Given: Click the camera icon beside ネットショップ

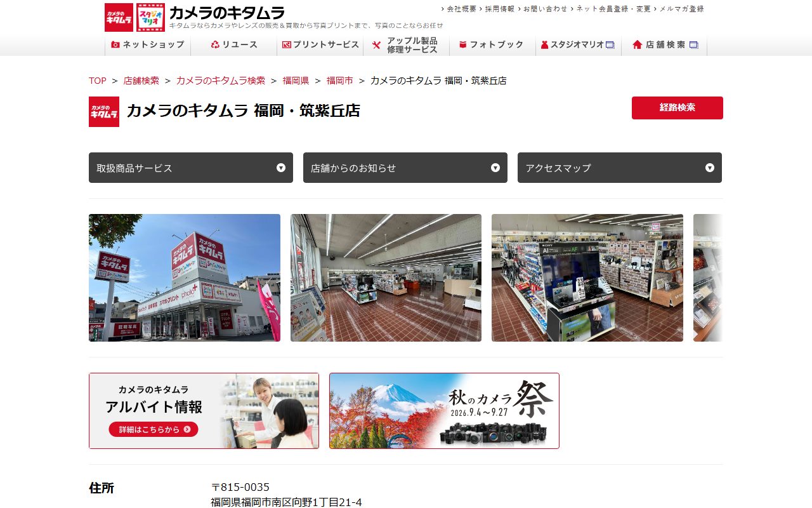Looking at the screenshot, I should [115, 44].
